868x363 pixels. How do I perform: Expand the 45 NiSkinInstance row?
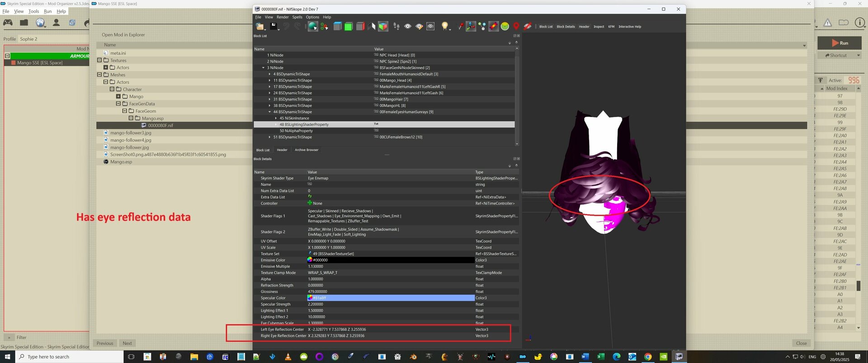(x=276, y=118)
